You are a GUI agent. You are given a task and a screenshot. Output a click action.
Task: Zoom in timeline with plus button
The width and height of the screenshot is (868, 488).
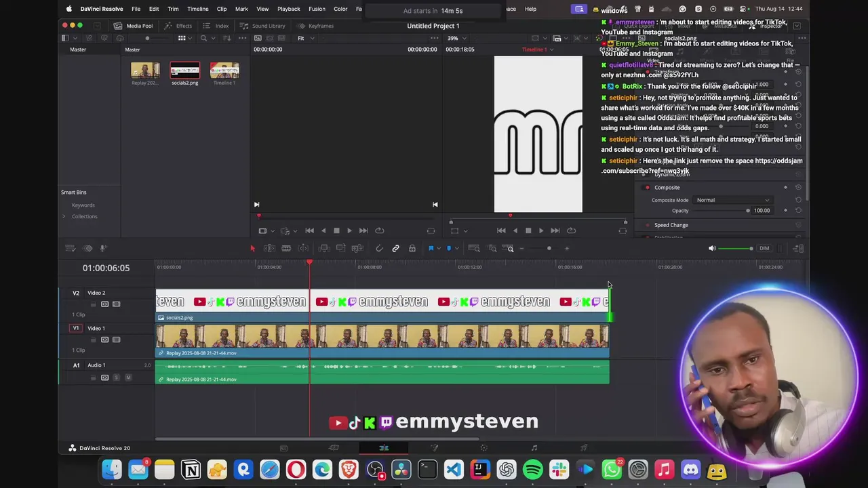click(567, 249)
